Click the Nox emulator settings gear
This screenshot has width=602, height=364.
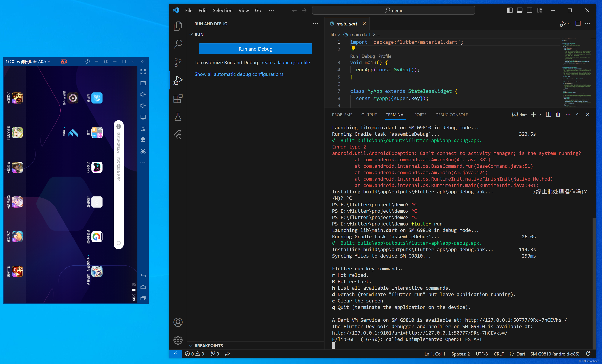(x=106, y=62)
